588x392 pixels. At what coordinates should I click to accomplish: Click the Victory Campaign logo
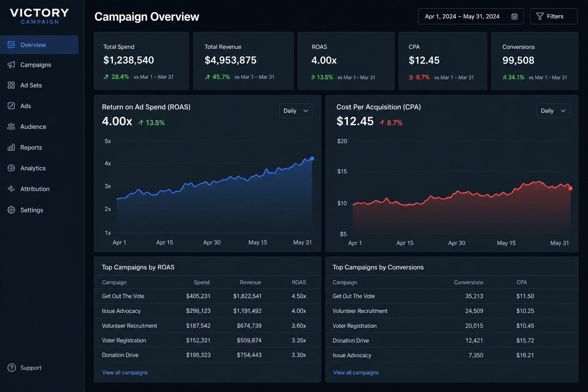click(x=39, y=16)
